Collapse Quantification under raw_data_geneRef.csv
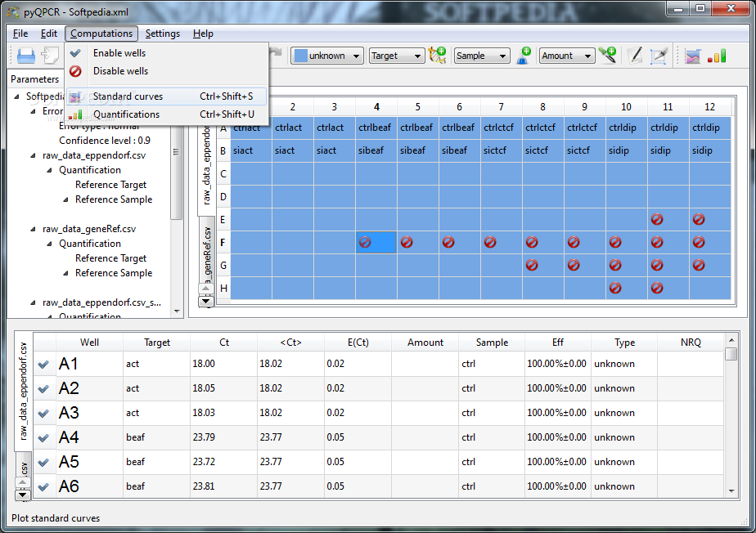The height and width of the screenshot is (533, 756). click(x=49, y=244)
